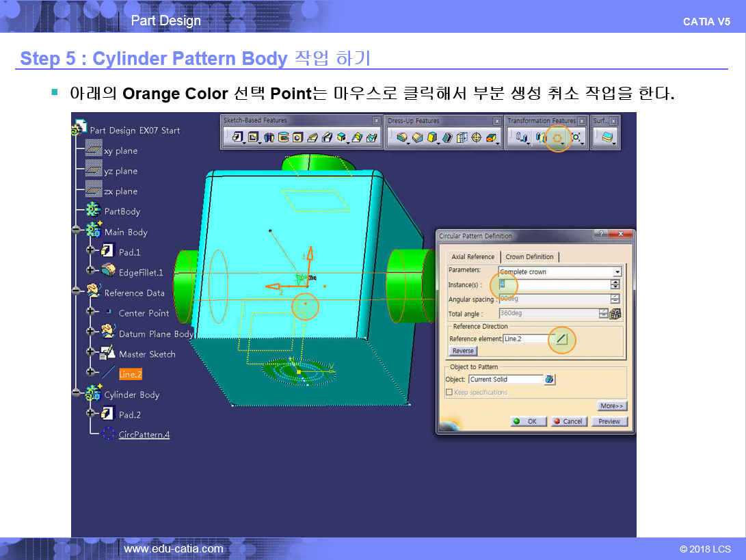The image size is (746, 560).
Task: Click the formula icon next to Total angle
Action: pyautogui.click(x=615, y=314)
